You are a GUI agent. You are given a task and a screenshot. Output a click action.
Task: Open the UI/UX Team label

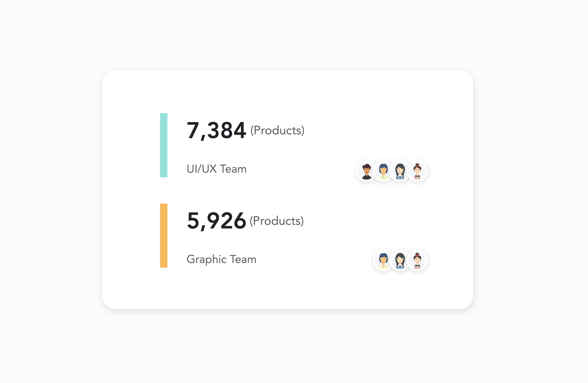click(216, 169)
